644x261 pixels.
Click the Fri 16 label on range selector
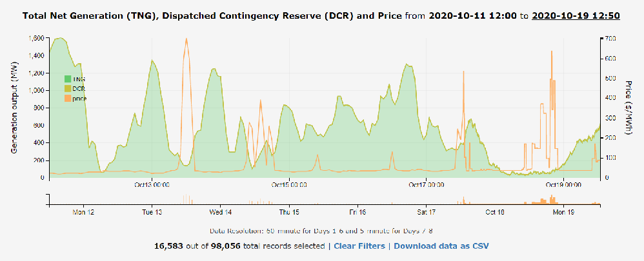coord(357,212)
